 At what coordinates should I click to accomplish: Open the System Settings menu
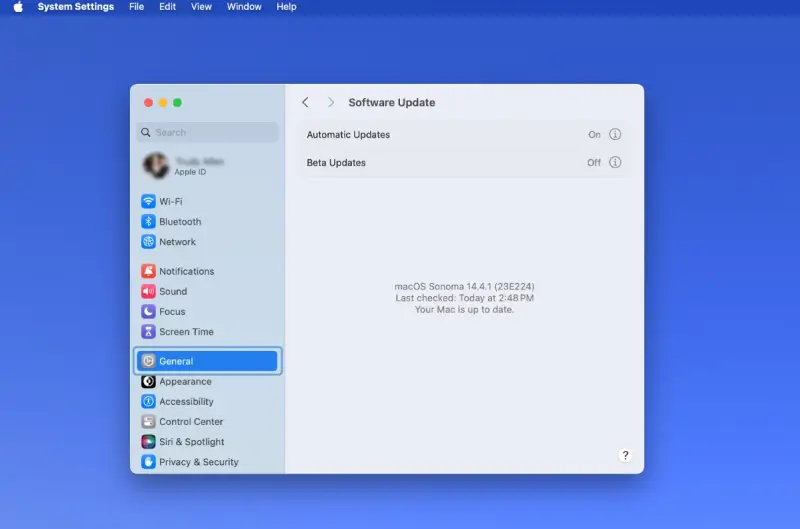76,7
